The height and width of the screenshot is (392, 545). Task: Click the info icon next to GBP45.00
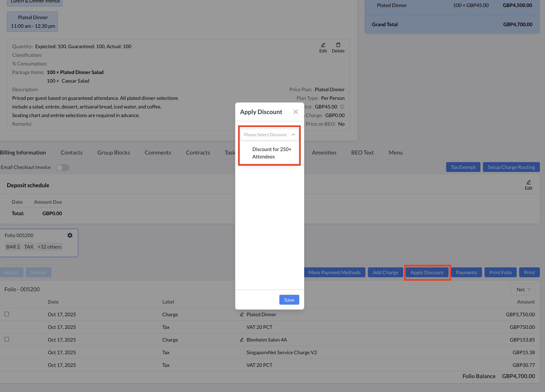(x=342, y=107)
